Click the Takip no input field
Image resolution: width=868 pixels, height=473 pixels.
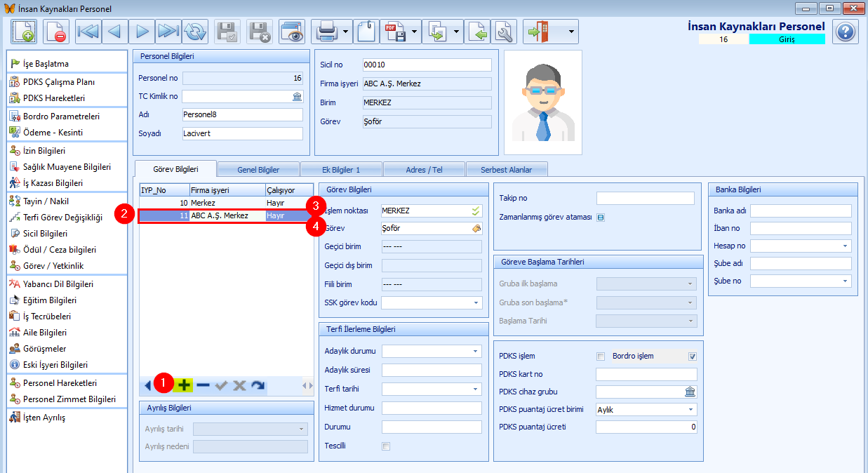(x=646, y=198)
